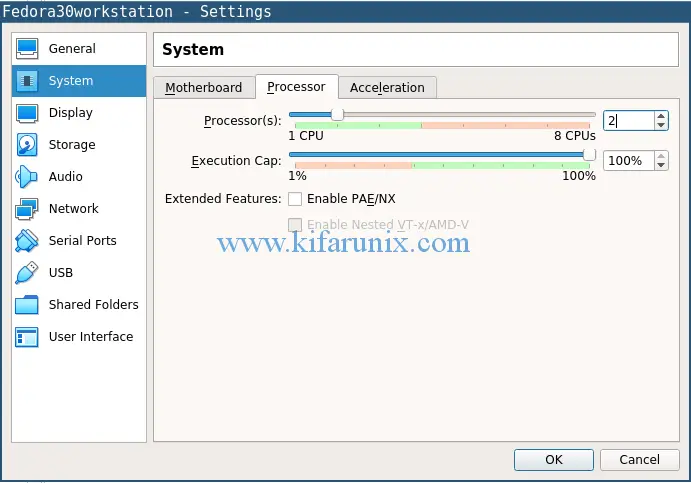The width and height of the screenshot is (691, 483).
Task: Click the Execution Cap slider handle
Action: tap(589, 155)
